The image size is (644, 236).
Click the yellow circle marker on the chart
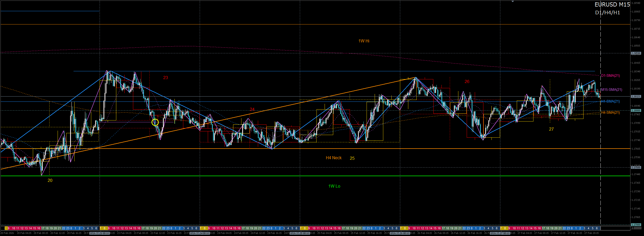[x=155, y=122]
